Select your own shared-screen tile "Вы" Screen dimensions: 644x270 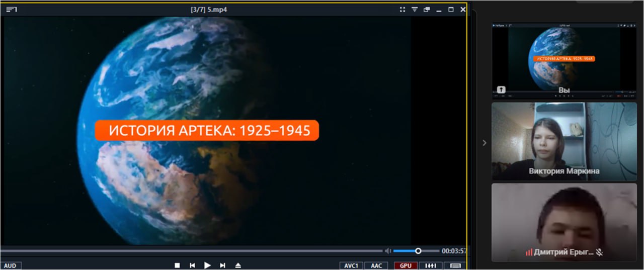coord(564,60)
